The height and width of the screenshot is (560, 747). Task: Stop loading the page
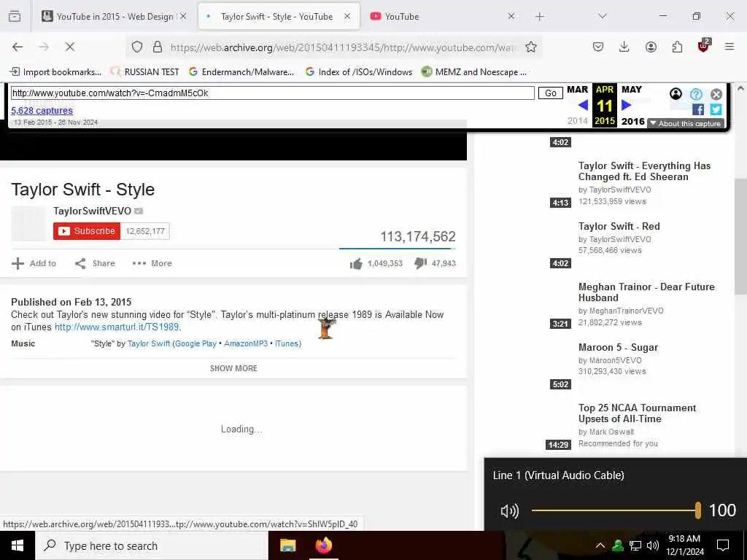click(x=69, y=47)
